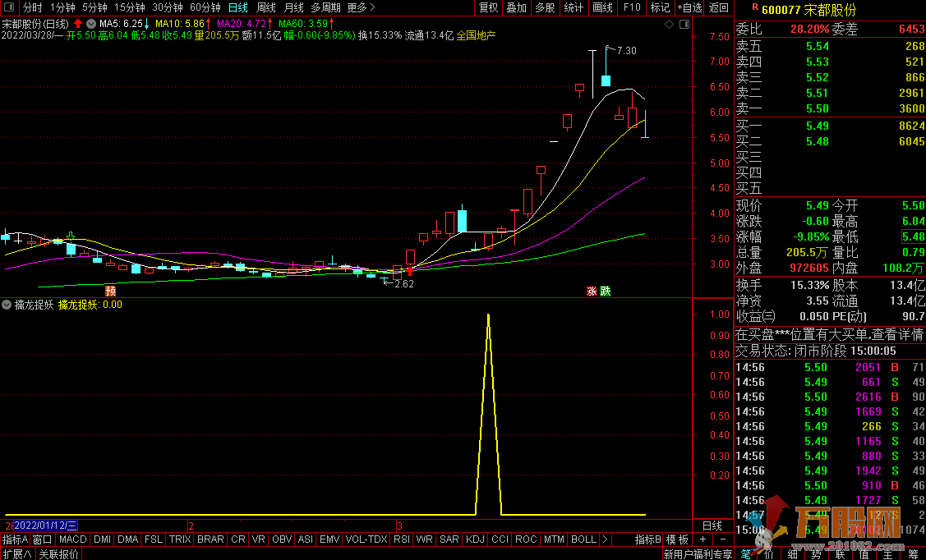Click the 涨 marker under the chart

click(x=591, y=291)
